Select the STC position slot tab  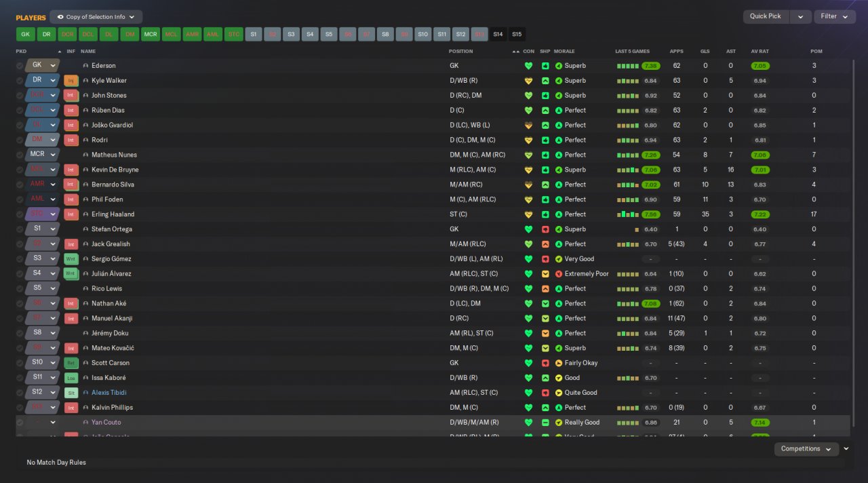click(x=234, y=34)
